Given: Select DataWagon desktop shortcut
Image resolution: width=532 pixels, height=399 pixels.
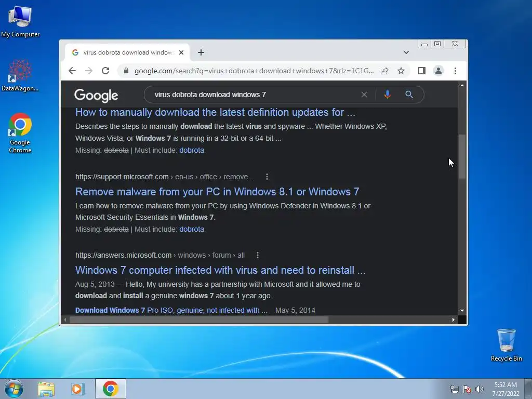Looking at the screenshot, I should coord(20,76).
